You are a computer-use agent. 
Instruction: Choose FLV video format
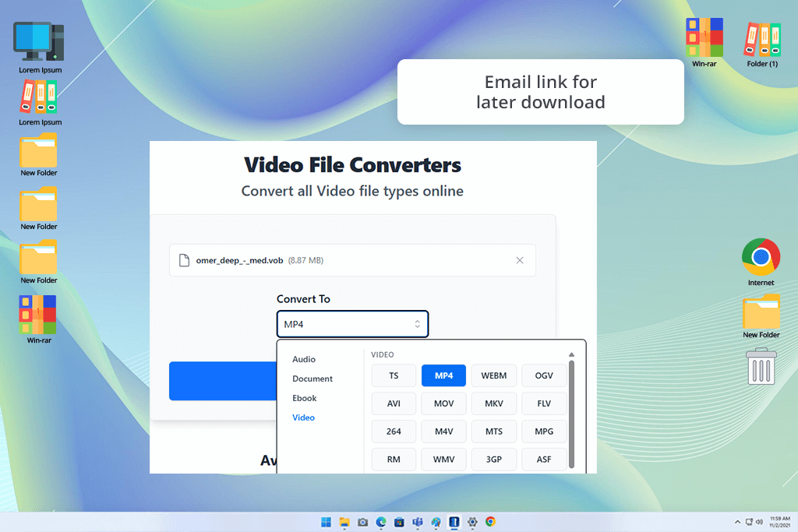click(543, 403)
